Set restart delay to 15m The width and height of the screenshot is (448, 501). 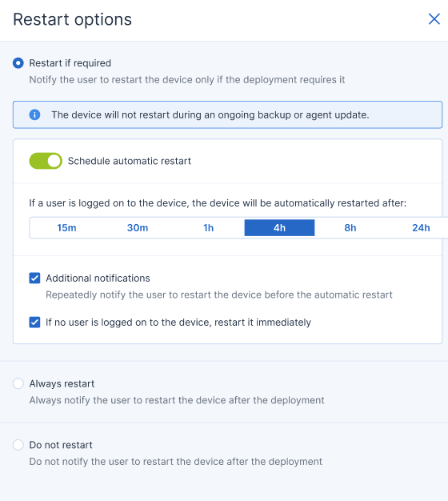tap(66, 228)
